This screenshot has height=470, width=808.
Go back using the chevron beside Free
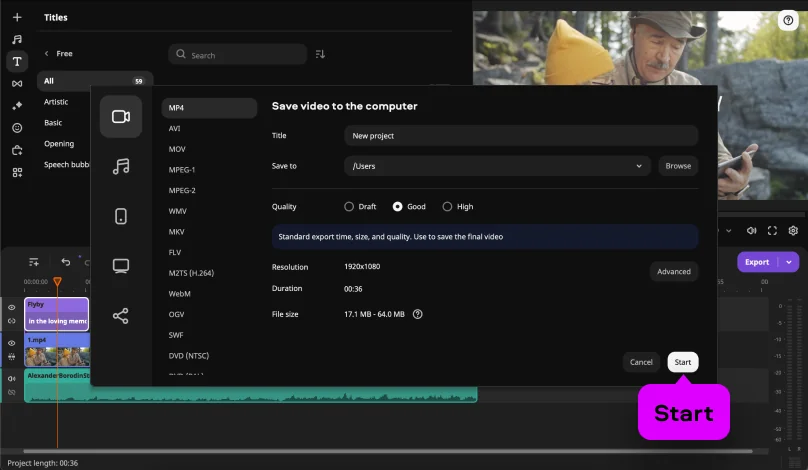tap(46, 54)
